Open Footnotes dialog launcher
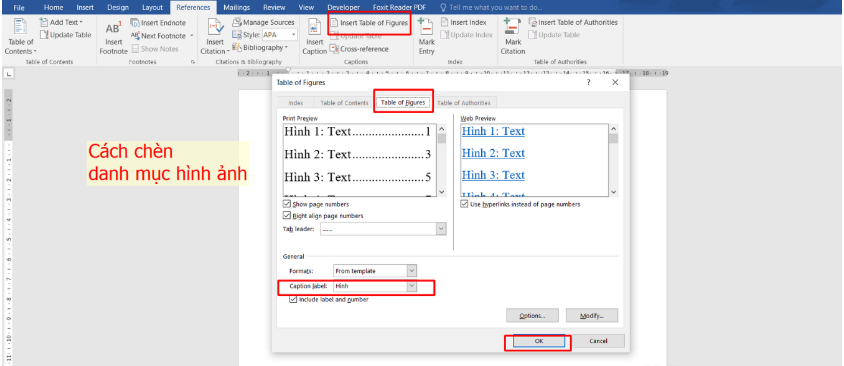Image resolution: width=844 pixels, height=366 pixels. [193, 62]
